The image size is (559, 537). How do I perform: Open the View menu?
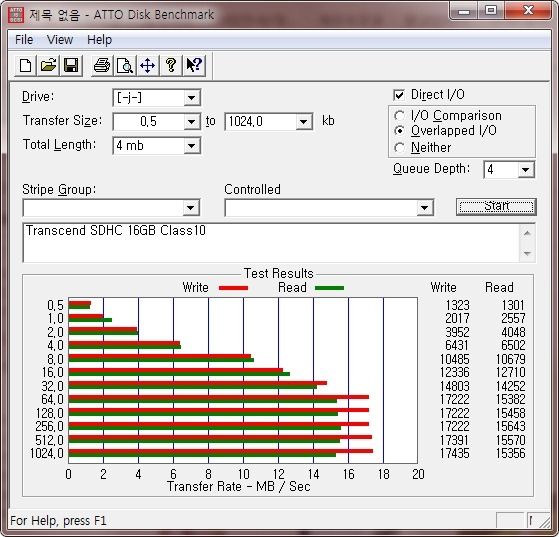pos(60,40)
